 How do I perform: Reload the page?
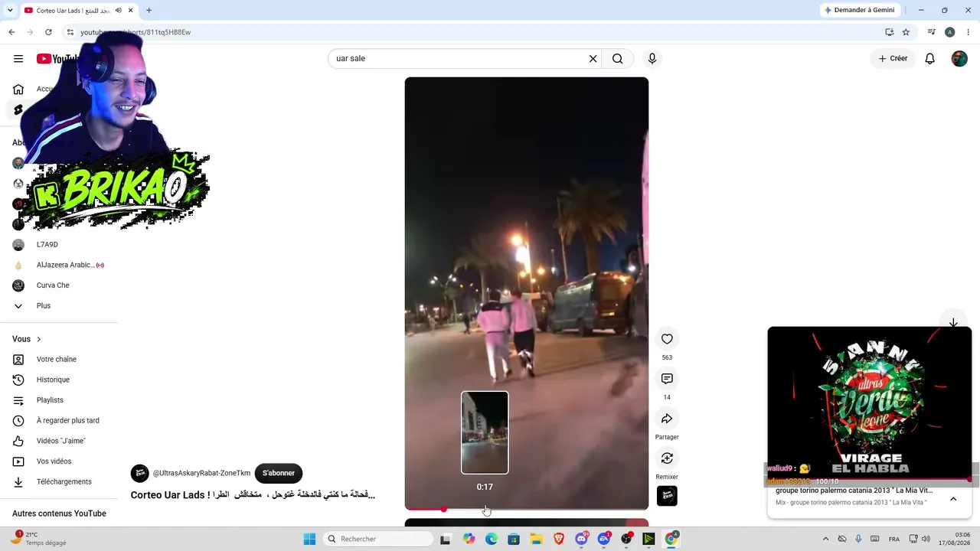click(48, 32)
